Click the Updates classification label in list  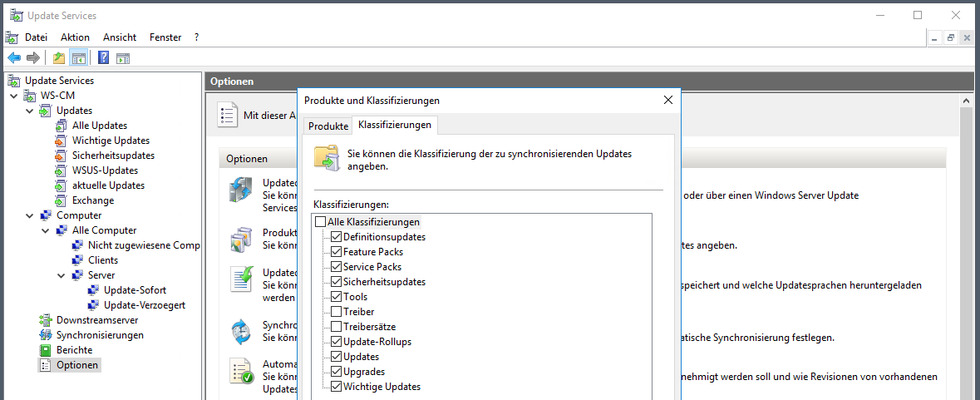[362, 357]
